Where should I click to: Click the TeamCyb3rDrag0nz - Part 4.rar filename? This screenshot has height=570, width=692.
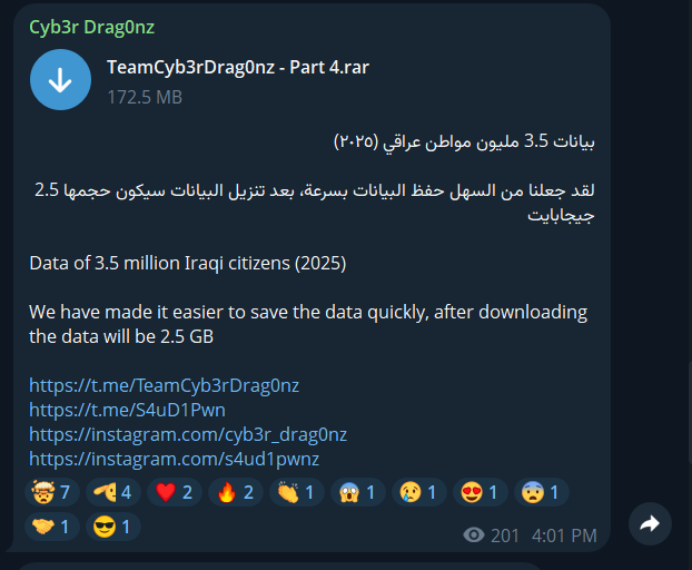[238, 68]
